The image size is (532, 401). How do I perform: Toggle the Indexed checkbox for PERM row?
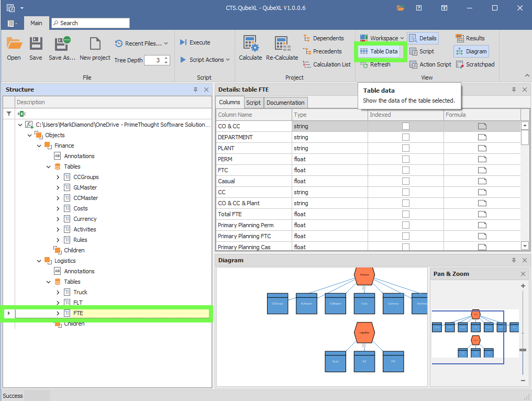pyautogui.click(x=406, y=159)
